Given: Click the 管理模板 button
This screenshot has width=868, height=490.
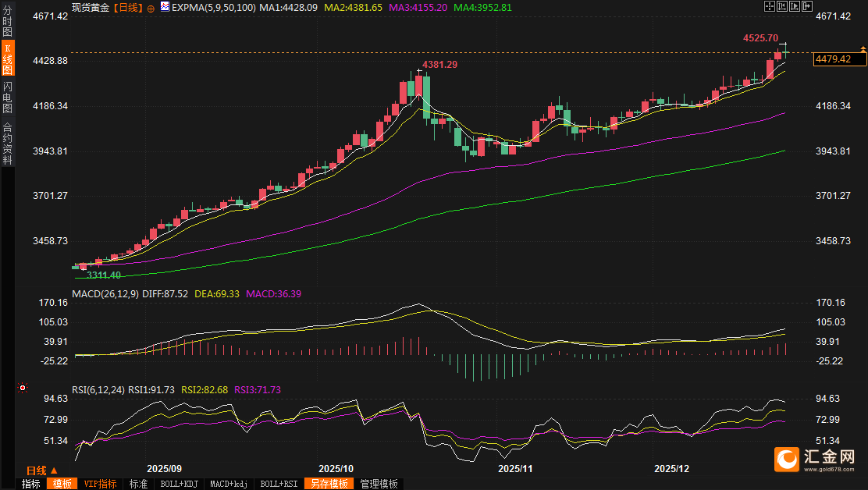Looking at the screenshot, I should (379, 484).
